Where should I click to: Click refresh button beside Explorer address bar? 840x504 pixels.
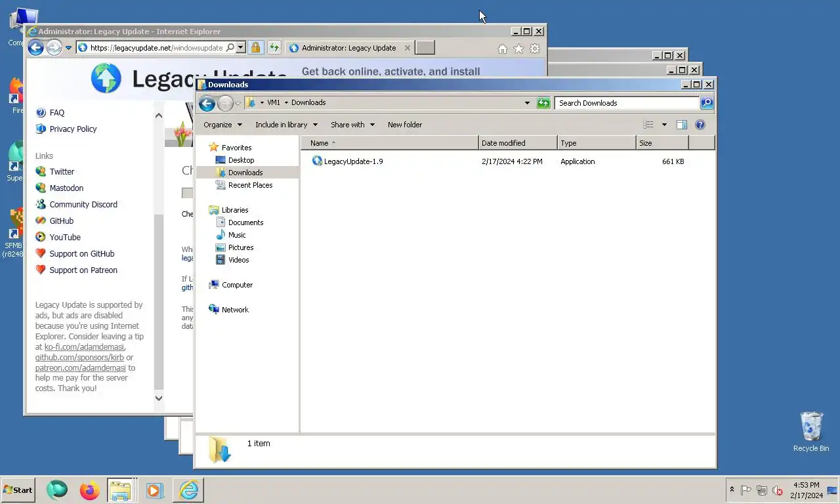543,103
